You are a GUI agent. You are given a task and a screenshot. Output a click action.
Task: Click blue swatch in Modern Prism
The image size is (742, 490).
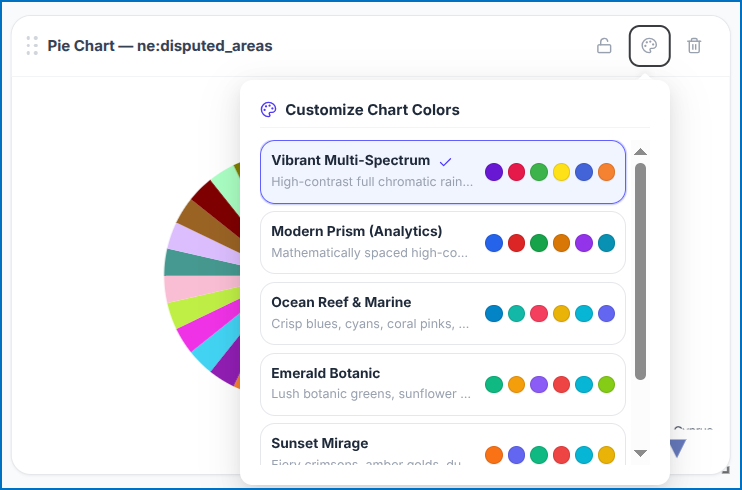click(494, 243)
